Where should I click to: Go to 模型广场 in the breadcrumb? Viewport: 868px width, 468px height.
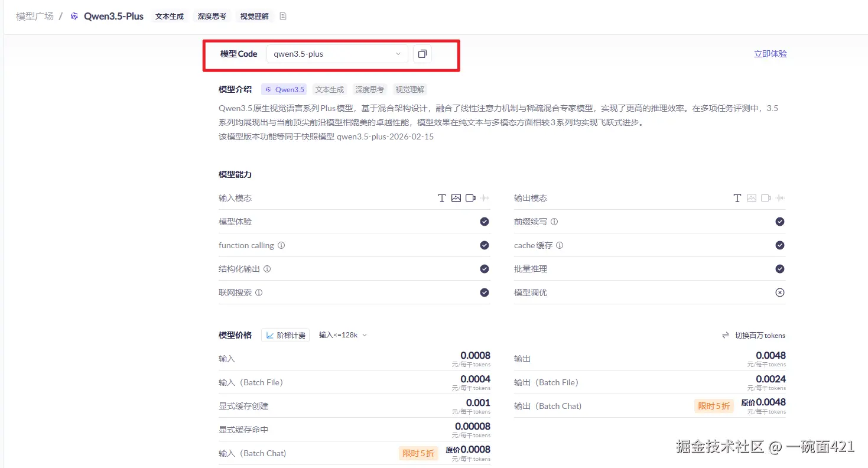(x=35, y=17)
